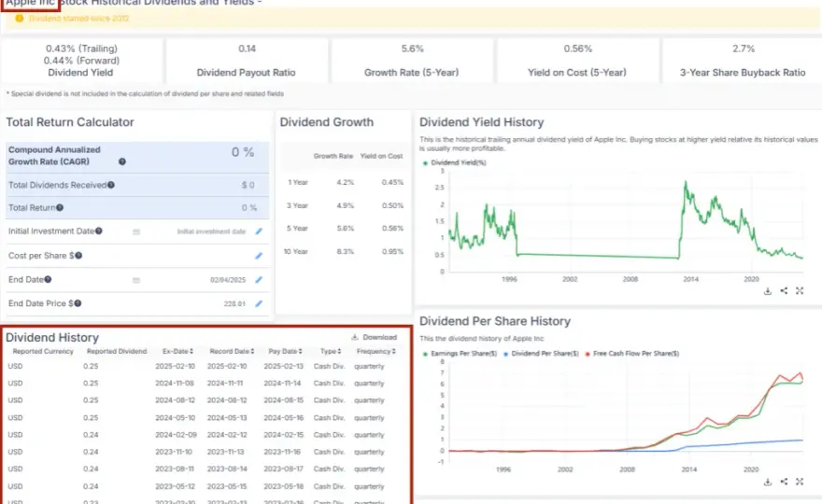Click the CAGR 0 % result value
The width and height of the screenshot is (822, 504).
point(243,152)
